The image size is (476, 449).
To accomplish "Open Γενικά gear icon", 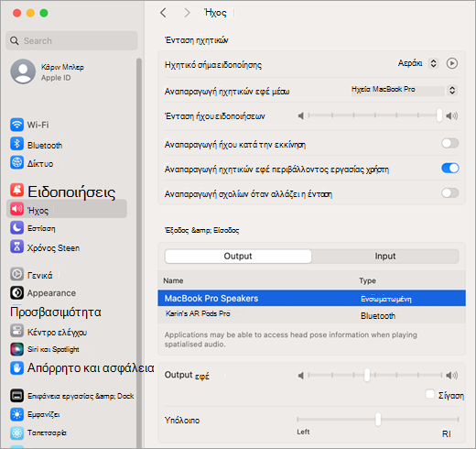I will click(16, 274).
